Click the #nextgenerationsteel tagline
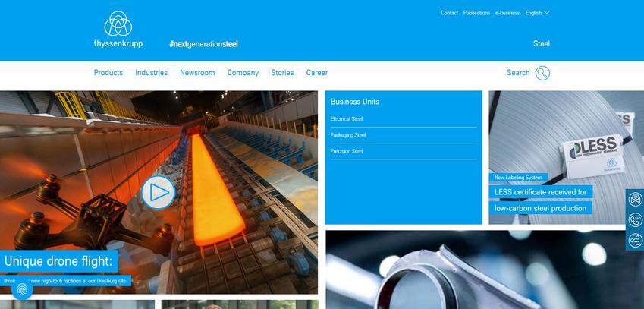The width and height of the screenshot is (644, 309). pyautogui.click(x=204, y=44)
